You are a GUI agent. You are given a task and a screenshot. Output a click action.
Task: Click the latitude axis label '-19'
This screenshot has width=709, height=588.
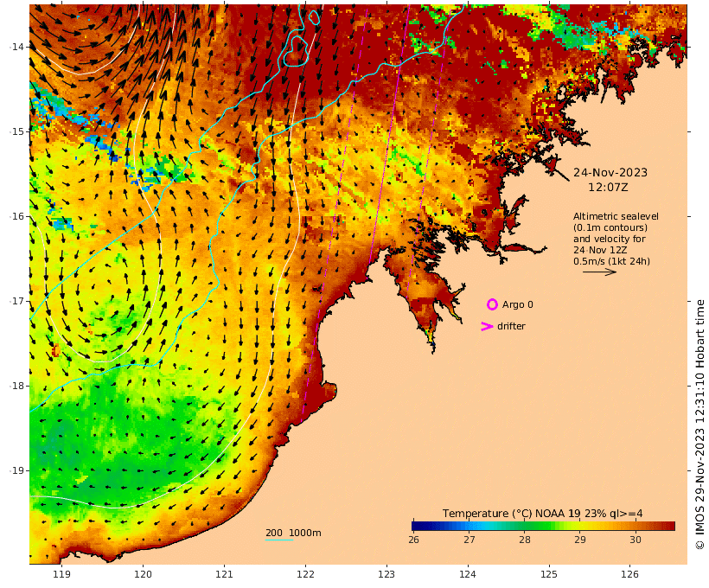pos(16,471)
